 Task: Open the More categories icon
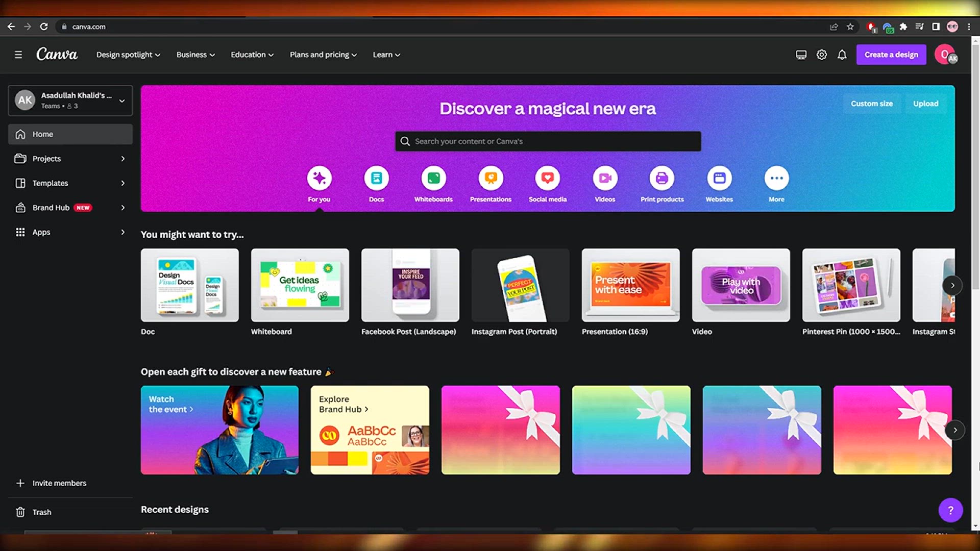click(x=777, y=178)
